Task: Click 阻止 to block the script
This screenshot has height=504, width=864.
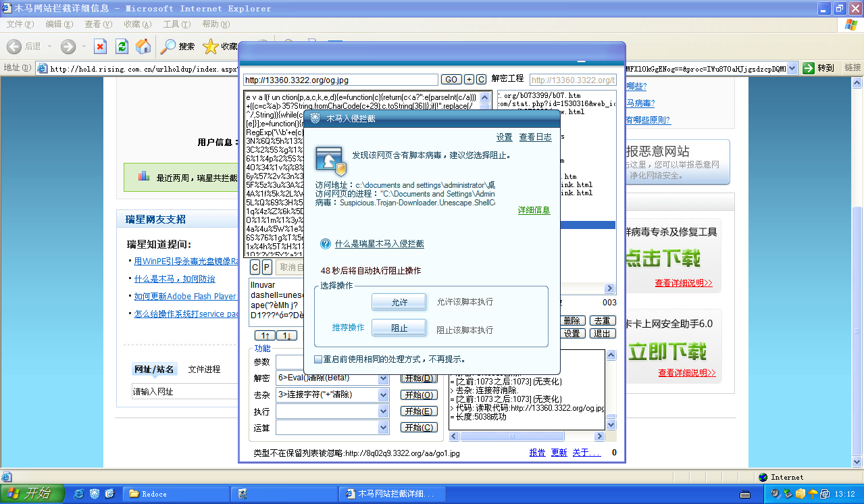Action: [399, 328]
